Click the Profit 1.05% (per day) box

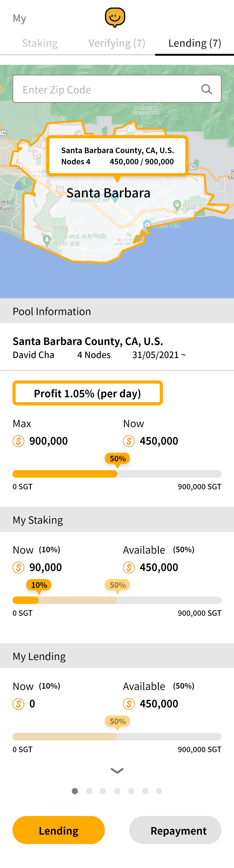(x=87, y=393)
